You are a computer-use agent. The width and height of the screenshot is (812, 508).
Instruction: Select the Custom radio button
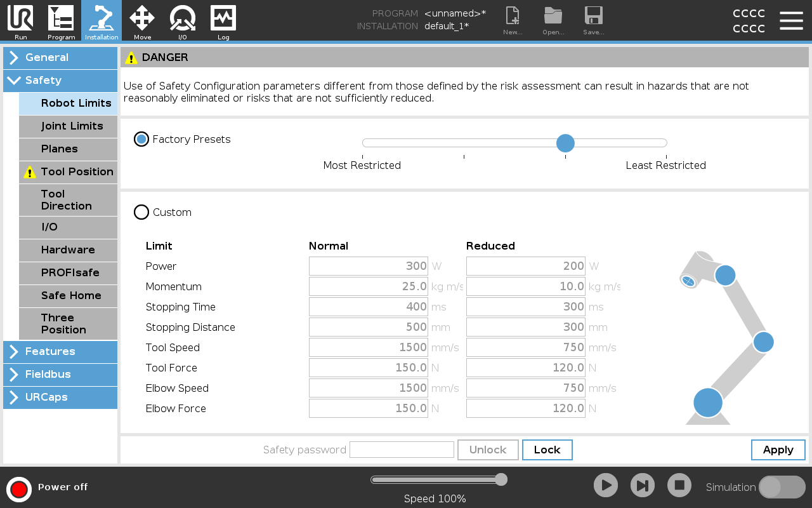click(x=141, y=212)
